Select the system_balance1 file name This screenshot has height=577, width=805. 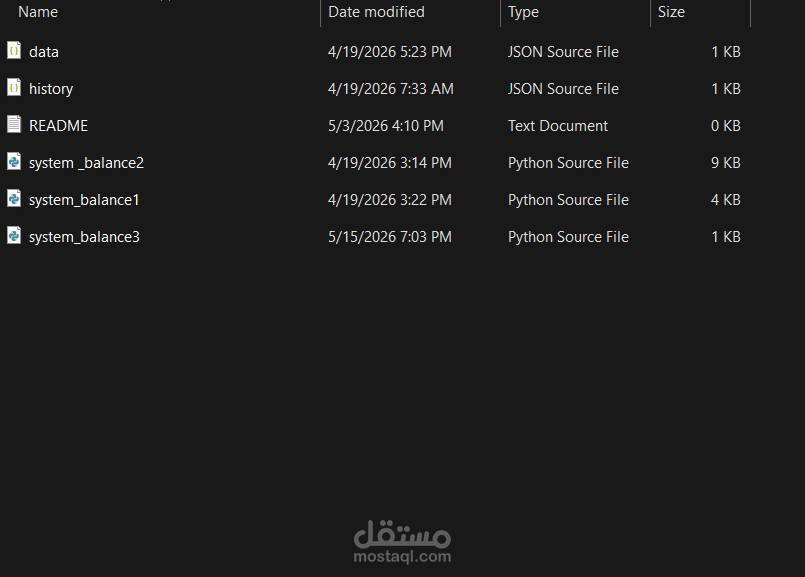[84, 200]
